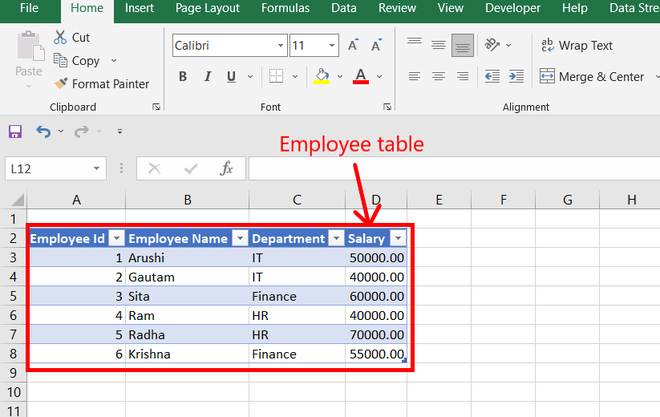Switch to Page Layout tab
Image resolution: width=660 pixels, height=417 pixels.
point(208,8)
